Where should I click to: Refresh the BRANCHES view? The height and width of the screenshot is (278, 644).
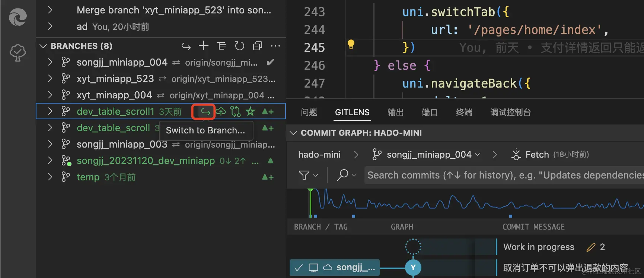pyautogui.click(x=239, y=46)
